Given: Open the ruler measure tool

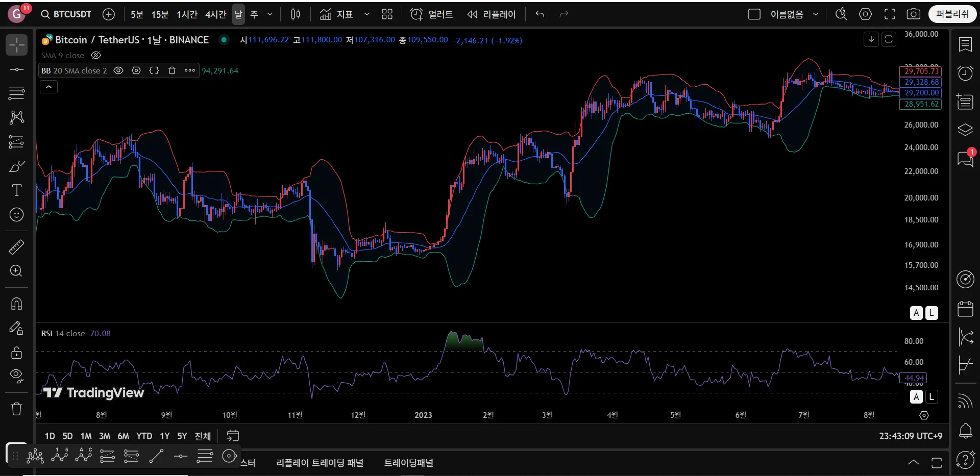Looking at the screenshot, I should click(16, 247).
